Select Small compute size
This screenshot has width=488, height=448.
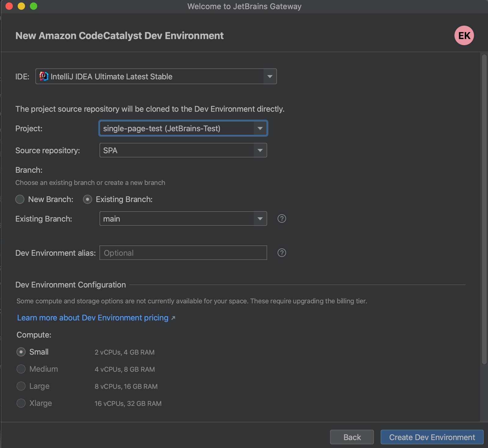click(21, 352)
